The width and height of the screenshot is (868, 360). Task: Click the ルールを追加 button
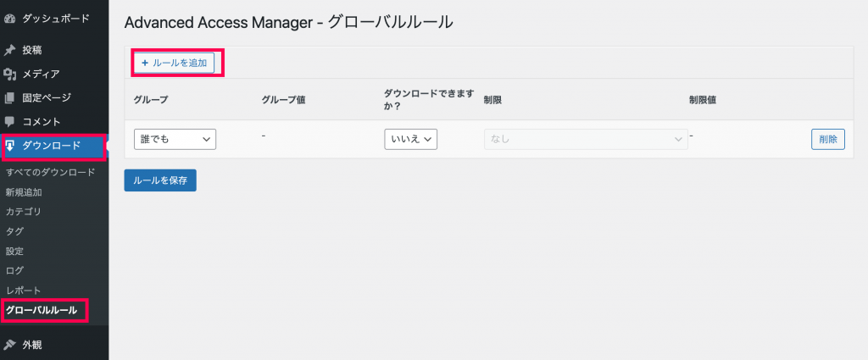[x=175, y=63]
